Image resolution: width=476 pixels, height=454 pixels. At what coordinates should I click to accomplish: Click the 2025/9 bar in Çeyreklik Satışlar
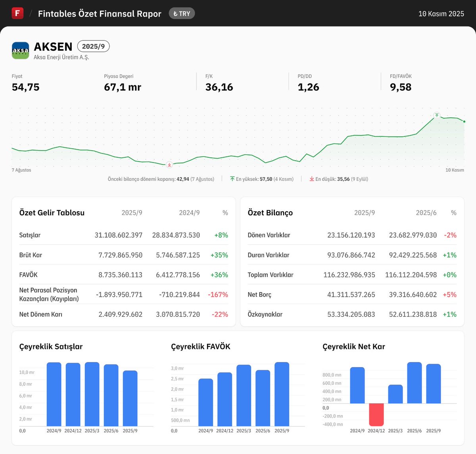pos(130,398)
